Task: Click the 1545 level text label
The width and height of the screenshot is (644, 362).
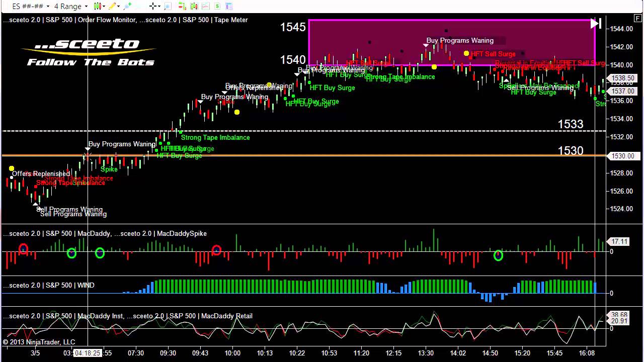Action: (x=293, y=27)
